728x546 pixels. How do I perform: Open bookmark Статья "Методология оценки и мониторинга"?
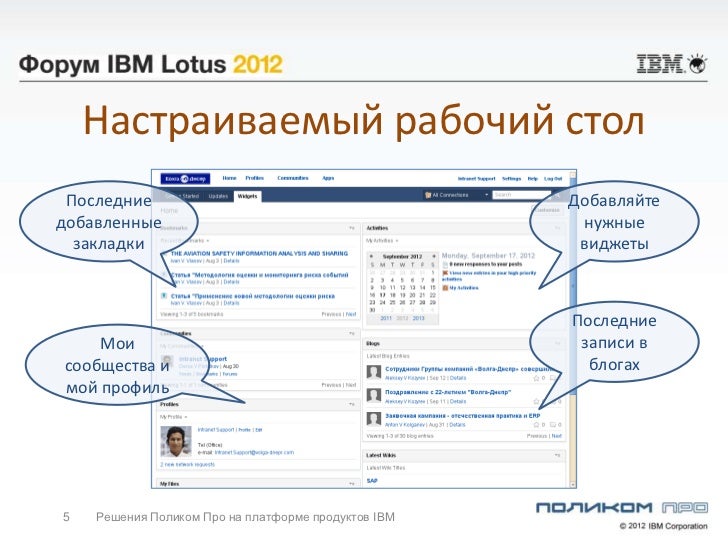pyautogui.click(x=259, y=275)
